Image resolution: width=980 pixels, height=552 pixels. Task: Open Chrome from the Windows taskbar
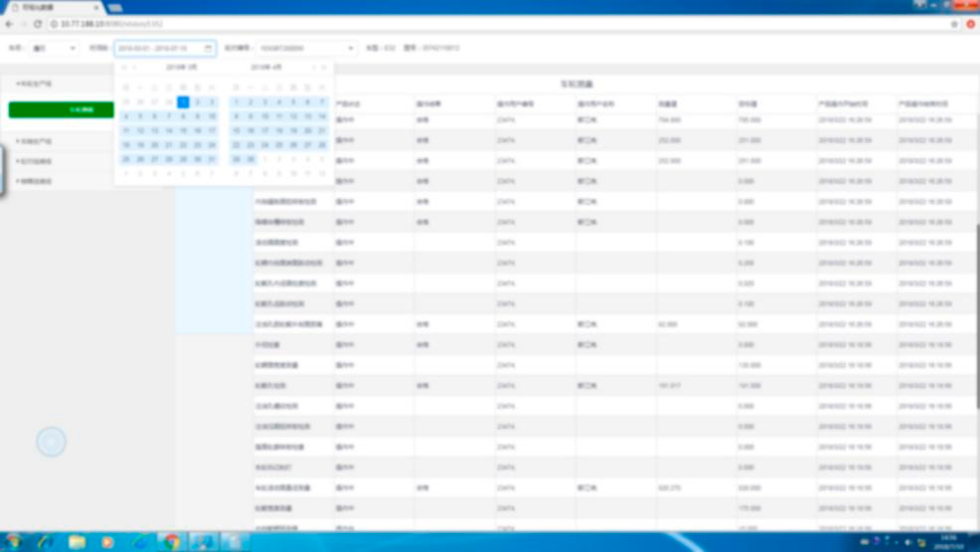(172, 542)
